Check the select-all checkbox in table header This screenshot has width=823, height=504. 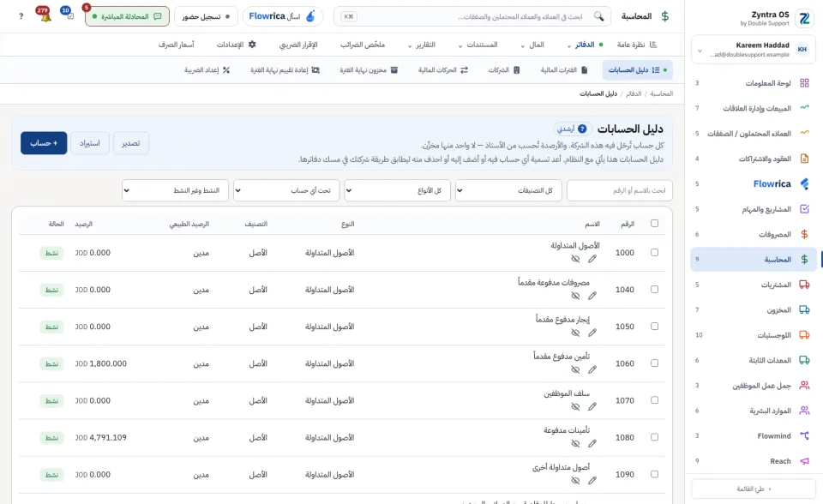pyautogui.click(x=654, y=223)
